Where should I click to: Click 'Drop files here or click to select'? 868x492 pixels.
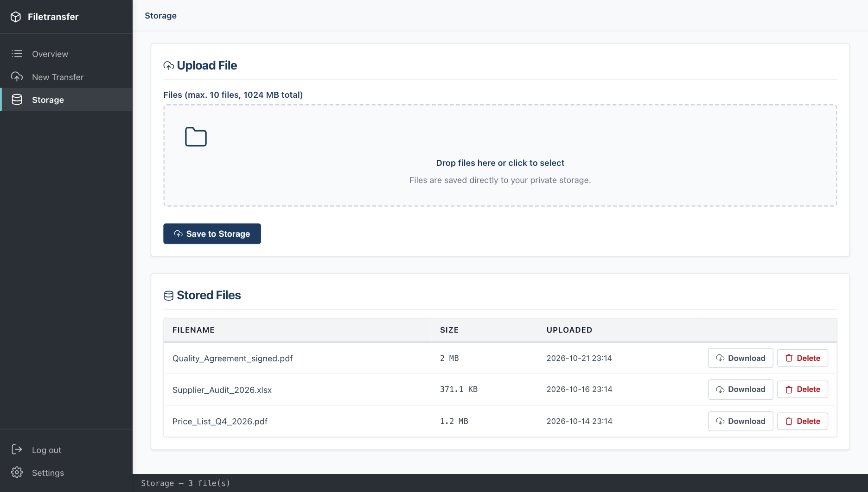(x=500, y=163)
